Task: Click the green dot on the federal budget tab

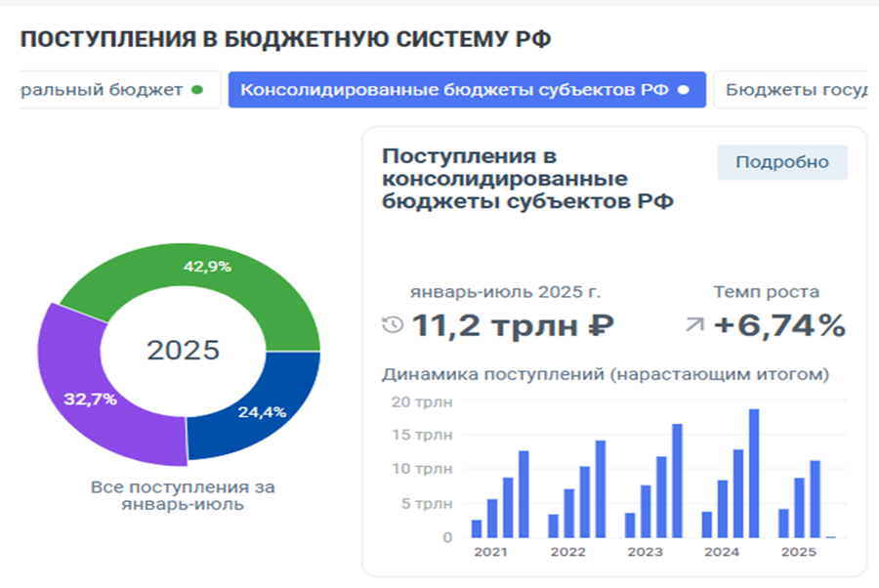Action: tap(197, 90)
